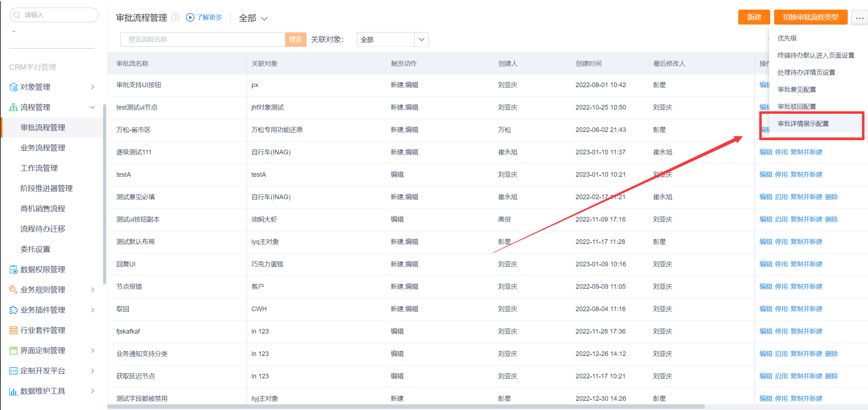Image resolution: width=868 pixels, height=410 pixels.
Task: Open the 全部 filter dropdown next to title
Action: [253, 18]
